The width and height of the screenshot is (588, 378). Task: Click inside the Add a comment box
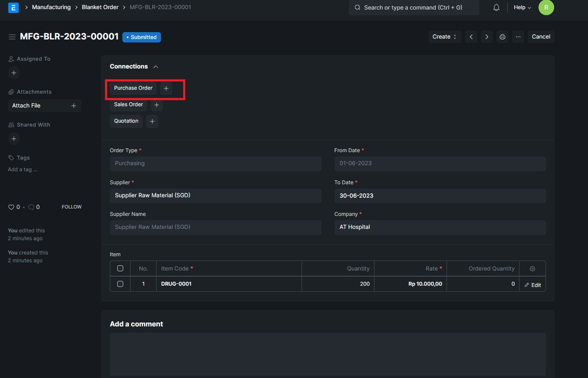[327, 353]
